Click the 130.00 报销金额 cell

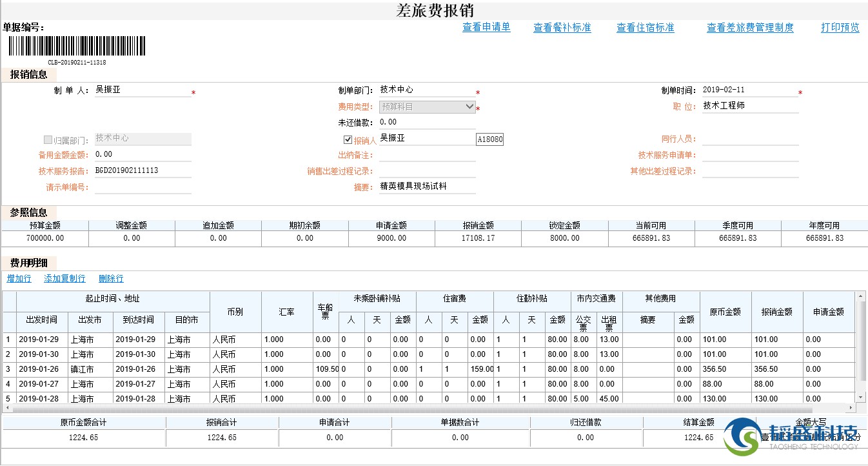click(777, 398)
